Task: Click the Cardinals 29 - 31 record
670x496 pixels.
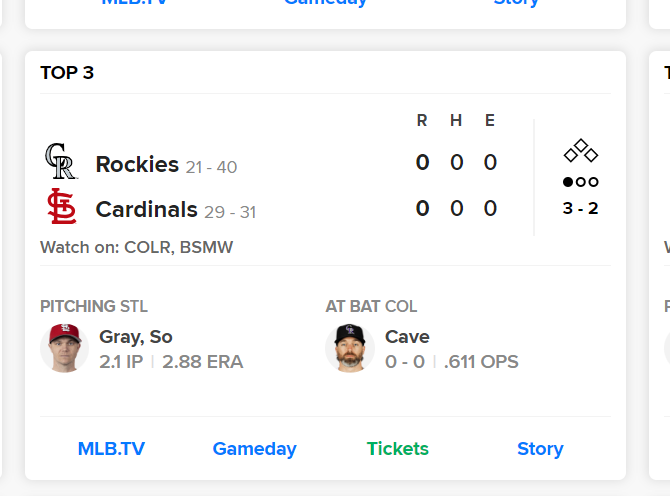Action: [230, 212]
